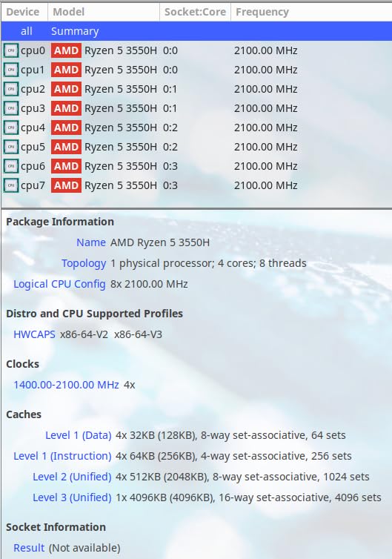This screenshot has height=559, width=392.
Task: Click the Result label under Socket Information
Action: (29, 548)
